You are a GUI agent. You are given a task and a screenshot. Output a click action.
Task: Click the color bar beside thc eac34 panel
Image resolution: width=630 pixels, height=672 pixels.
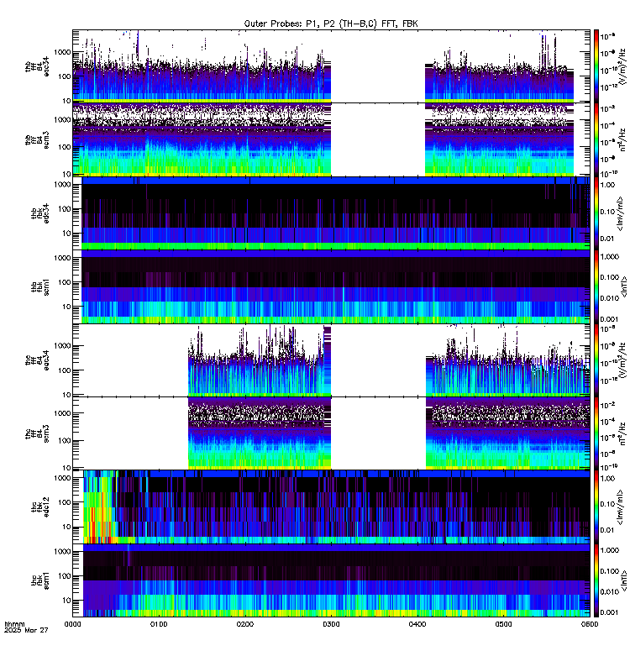(x=596, y=360)
